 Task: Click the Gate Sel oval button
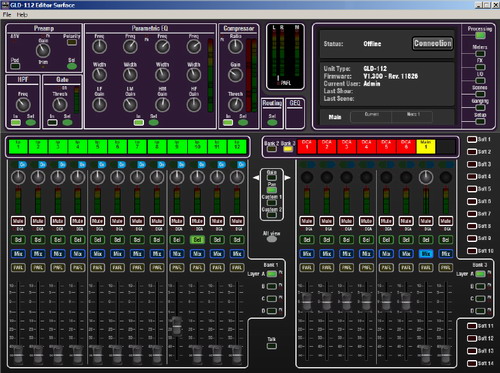67,122
